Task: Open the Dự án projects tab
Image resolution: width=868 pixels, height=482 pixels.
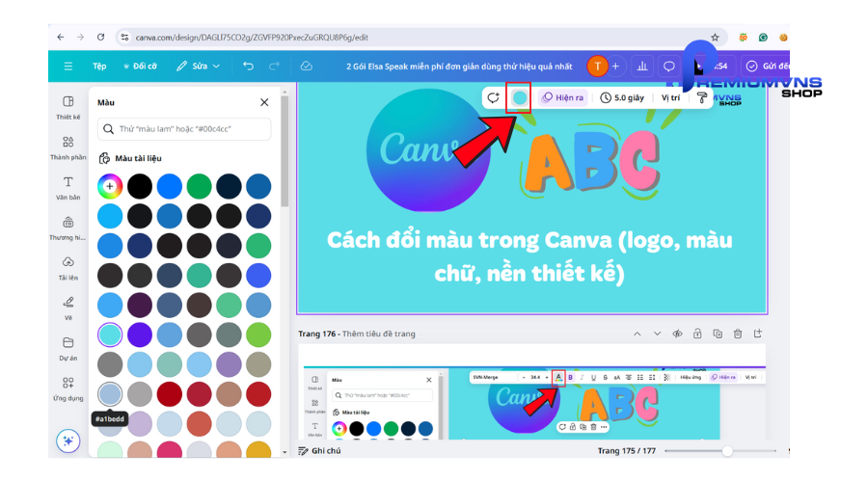Action: [68, 349]
